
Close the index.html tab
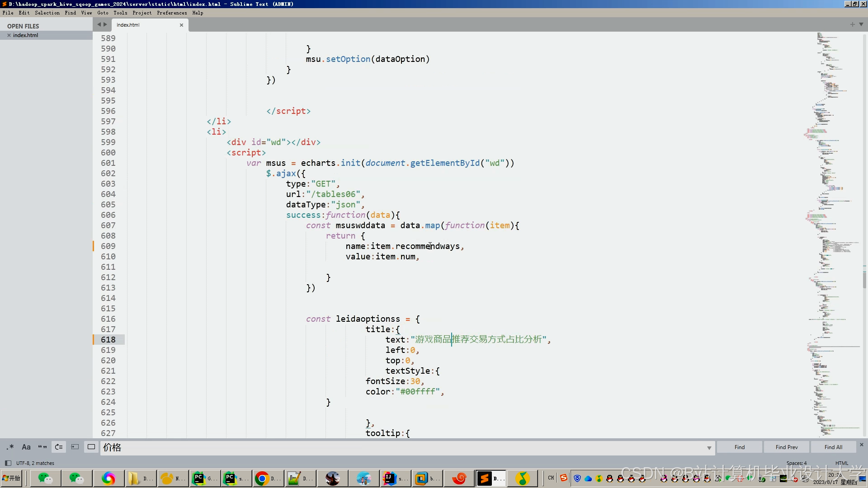[x=181, y=25]
